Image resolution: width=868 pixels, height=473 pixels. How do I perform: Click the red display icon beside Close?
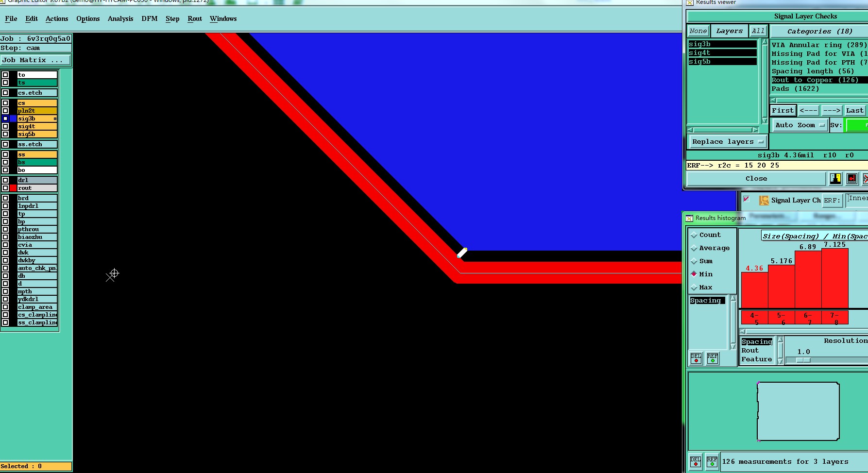tap(852, 179)
